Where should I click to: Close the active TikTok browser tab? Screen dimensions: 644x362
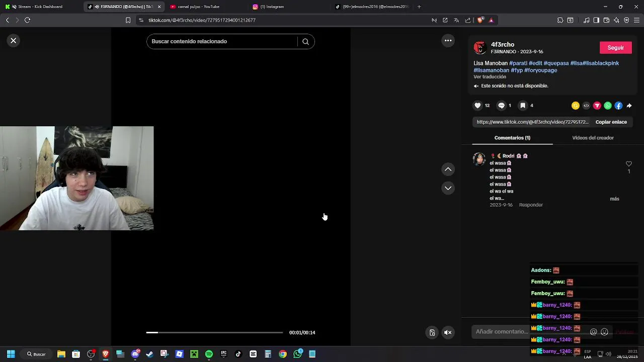pos(159,7)
